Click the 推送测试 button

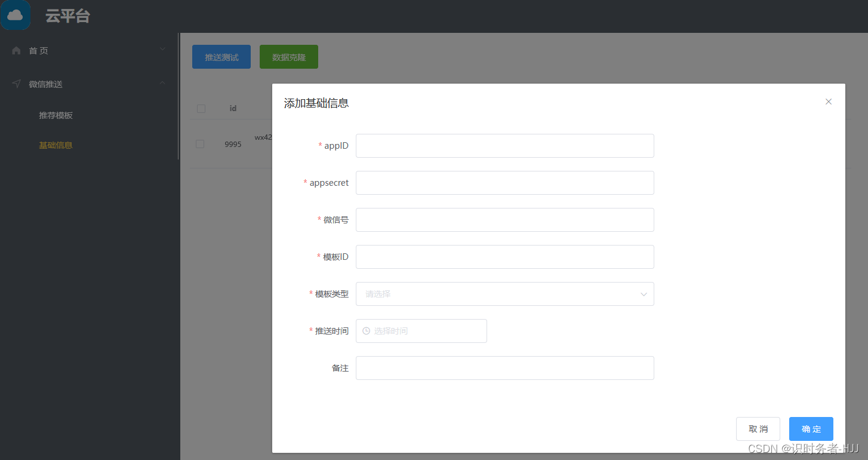[x=221, y=57]
